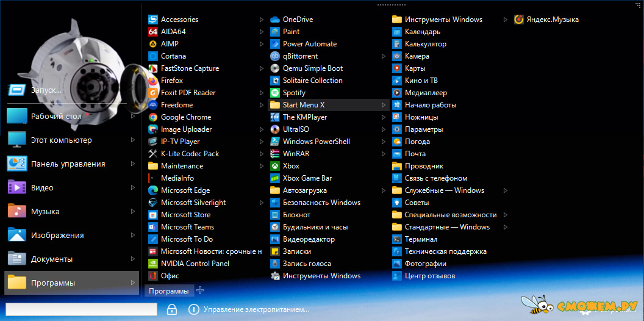Expand Специальные возможности submenu arrow
Image resolution: width=644 pixels, height=321 pixels.
[506, 215]
